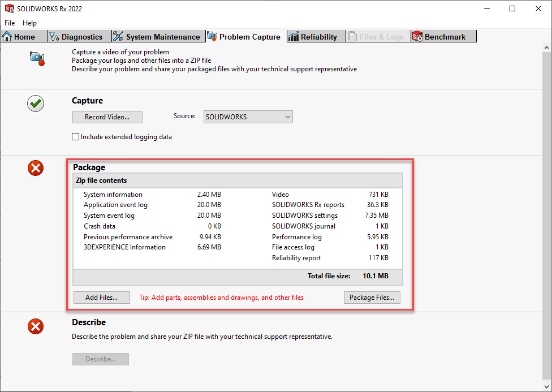The width and height of the screenshot is (552, 392).
Task: Open the Help menu
Action: pyautogui.click(x=29, y=23)
